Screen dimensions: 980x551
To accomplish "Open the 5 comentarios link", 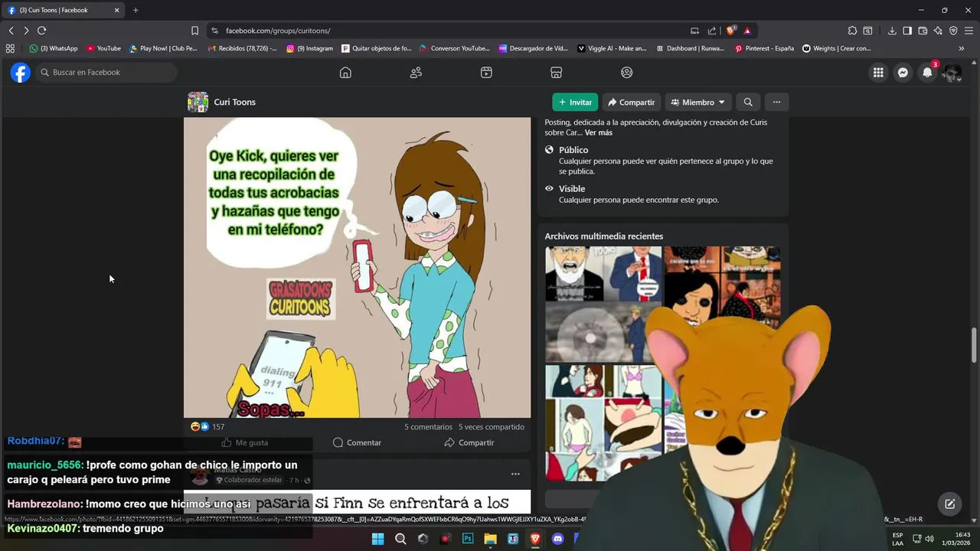I will point(428,427).
